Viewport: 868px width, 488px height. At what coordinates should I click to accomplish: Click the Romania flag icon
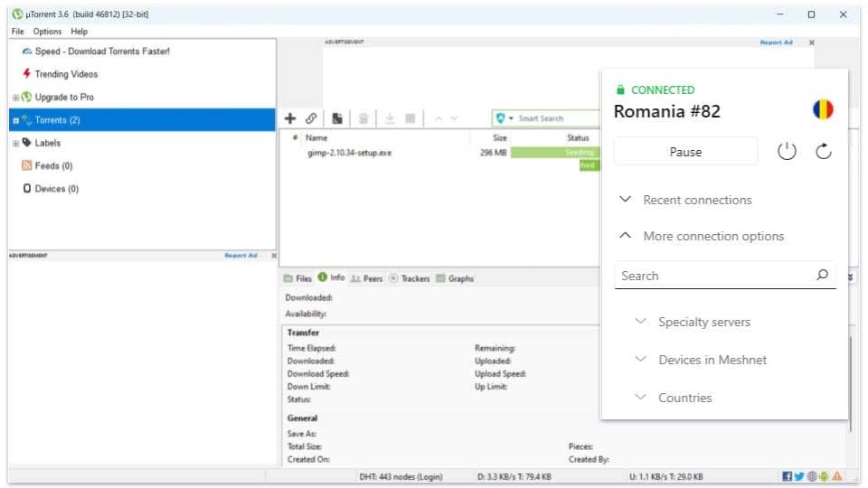coord(823,109)
